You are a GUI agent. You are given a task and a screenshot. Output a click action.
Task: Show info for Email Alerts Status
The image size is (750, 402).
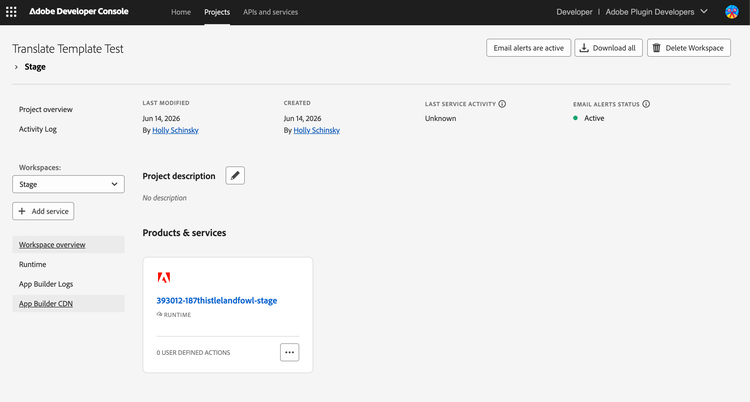[x=646, y=104]
